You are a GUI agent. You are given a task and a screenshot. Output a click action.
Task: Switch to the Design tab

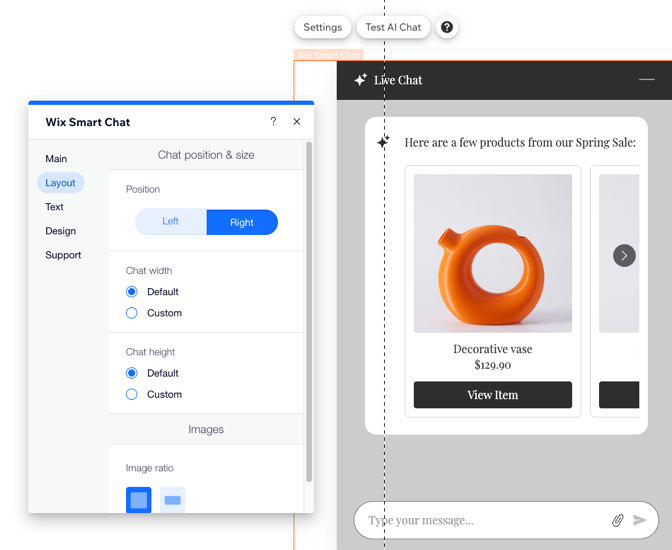60,231
